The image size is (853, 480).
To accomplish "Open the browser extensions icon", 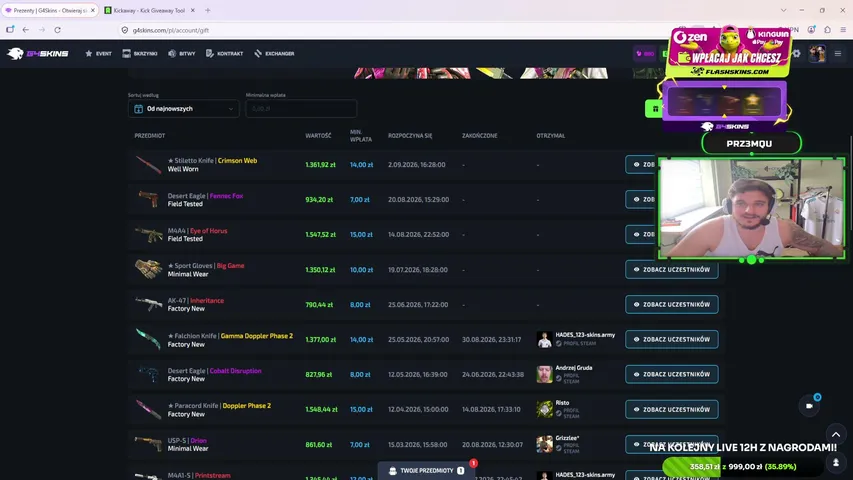I will (x=827, y=30).
